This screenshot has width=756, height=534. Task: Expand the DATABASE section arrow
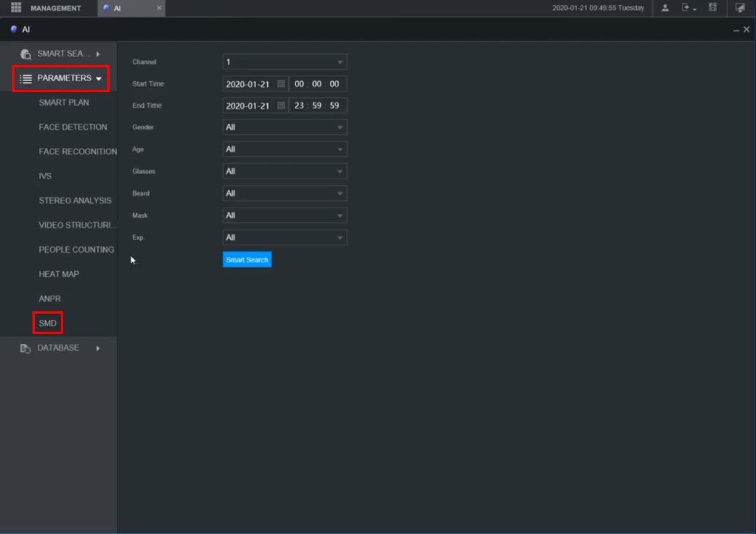click(x=98, y=348)
